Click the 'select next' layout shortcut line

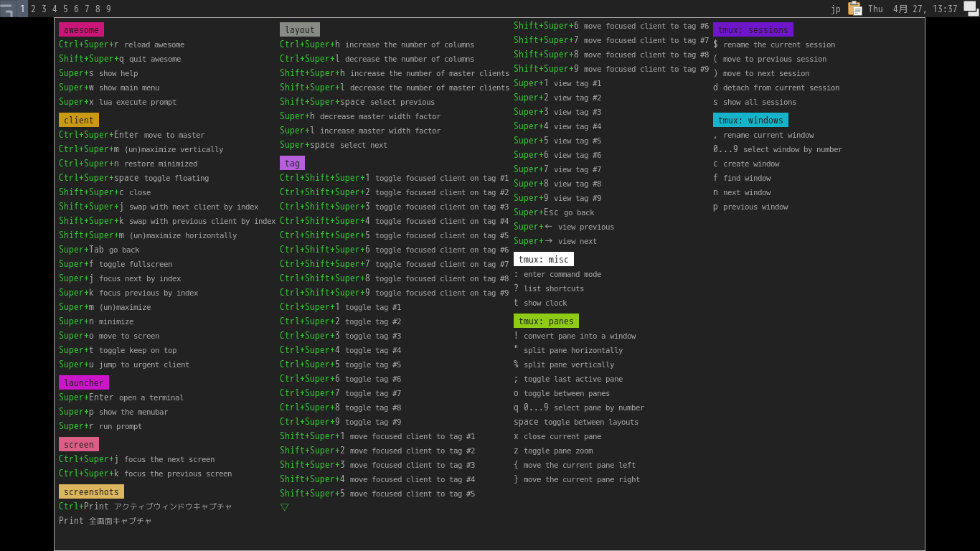point(334,145)
